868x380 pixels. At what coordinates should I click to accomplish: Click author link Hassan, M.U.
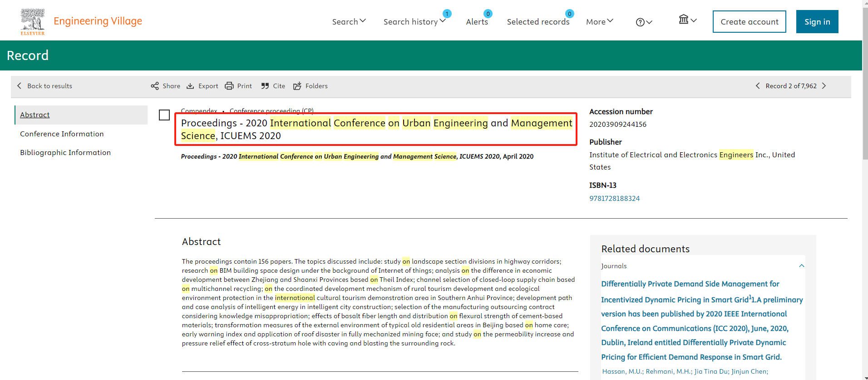pyautogui.click(x=622, y=371)
